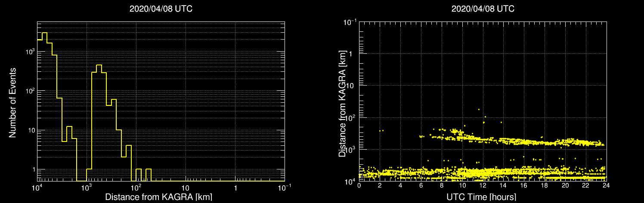Click the 10^3 tick on scatter plot y-axis
The image size is (644, 203).
click(x=351, y=149)
